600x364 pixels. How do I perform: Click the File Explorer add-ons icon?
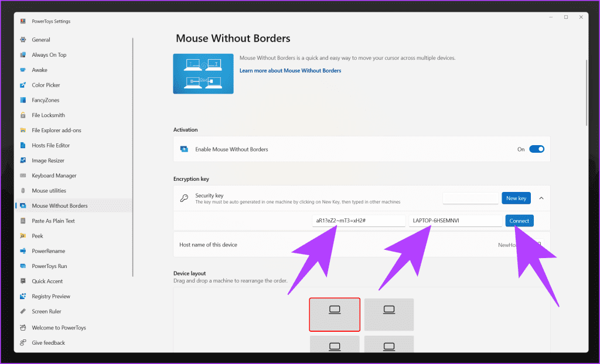[23, 131]
